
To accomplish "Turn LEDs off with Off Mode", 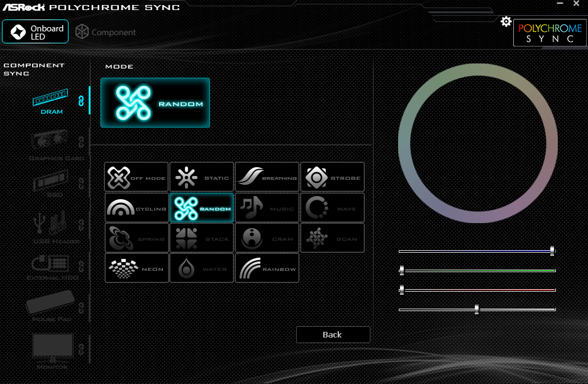I will pyautogui.click(x=136, y=177).
